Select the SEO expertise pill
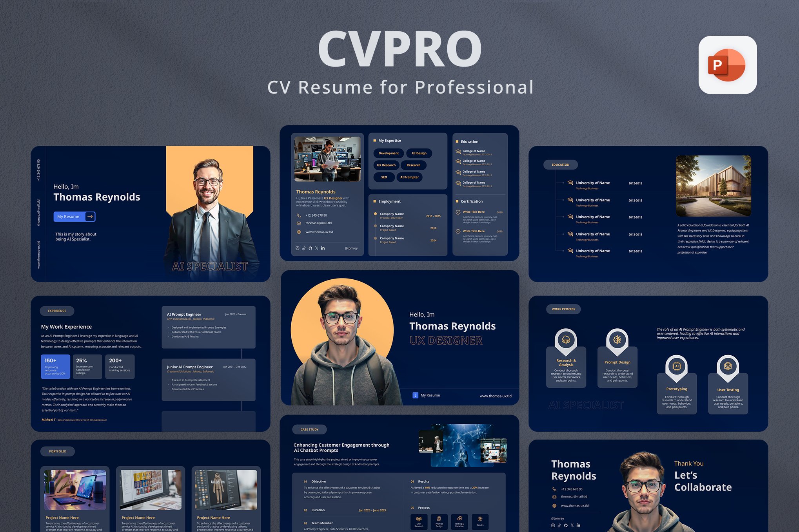Image resolution: width=799 pixels, height=532 pixels. click(384, 177)
